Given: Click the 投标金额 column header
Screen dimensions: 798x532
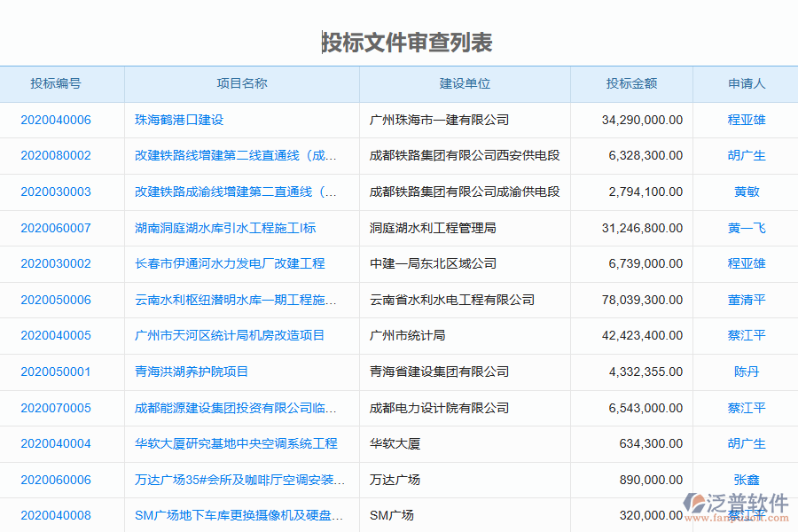Looking at the screenshot, I should pyautogui.click(x=631, y=83).
